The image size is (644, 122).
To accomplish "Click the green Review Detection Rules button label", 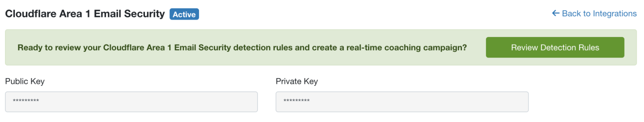I will (555, 48).
